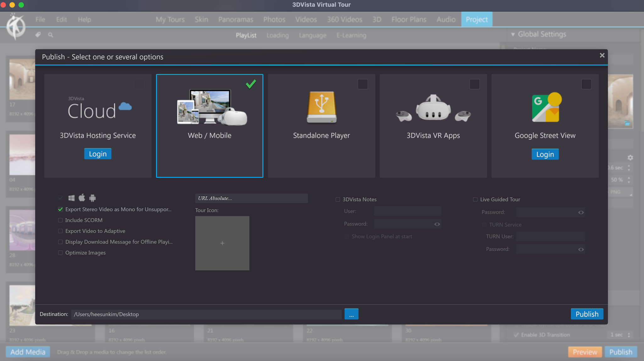The image size is (644, 361).
Task: Switch to the Skin tab
Action: (x=201, y=20)
